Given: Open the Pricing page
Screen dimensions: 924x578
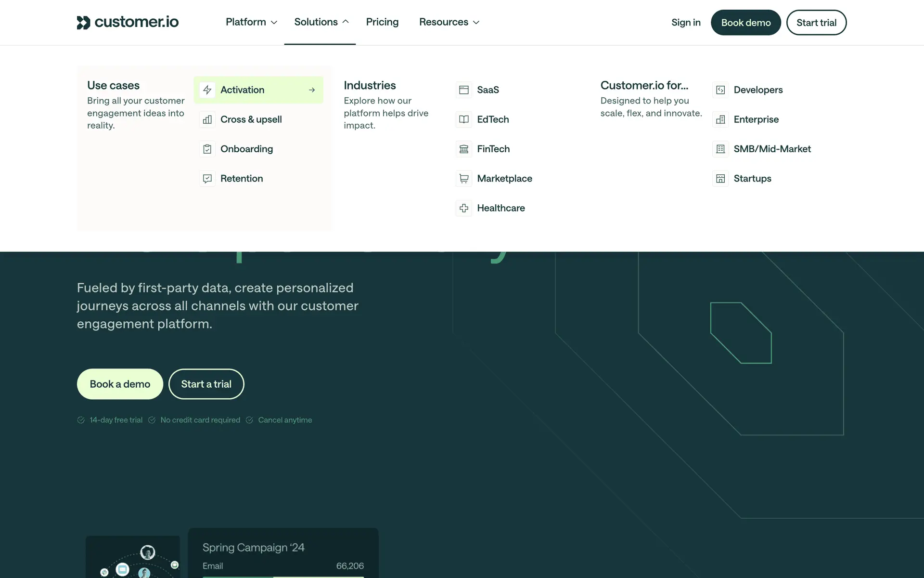Looking at the screenshot, I should coord(382,22).
